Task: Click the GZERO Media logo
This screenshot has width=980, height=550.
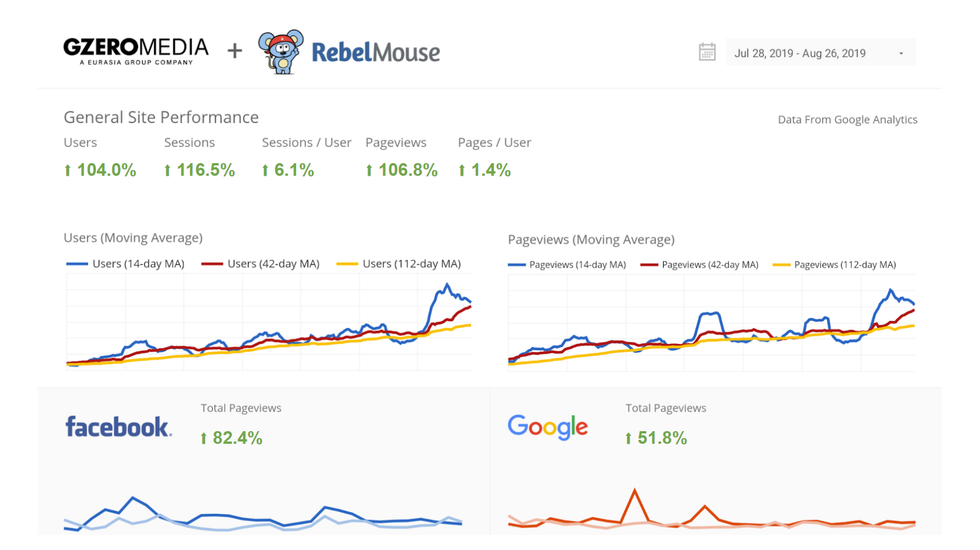Action: pyautogui.click(x=136, y=51)
